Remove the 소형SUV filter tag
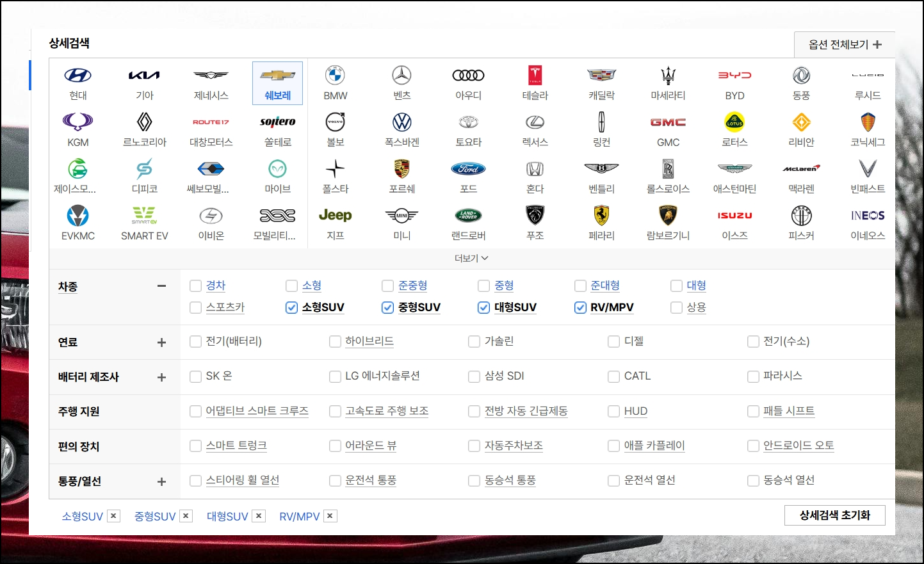924x564 pixels. tap(113, 516)
